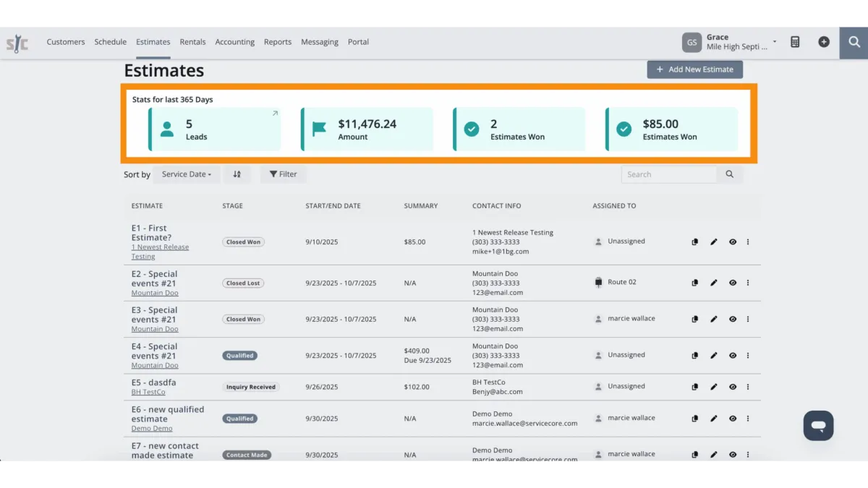The width and height of the screenshot is (868, 488).
Task: Open the Accounting menu
Action: point(235,42)
